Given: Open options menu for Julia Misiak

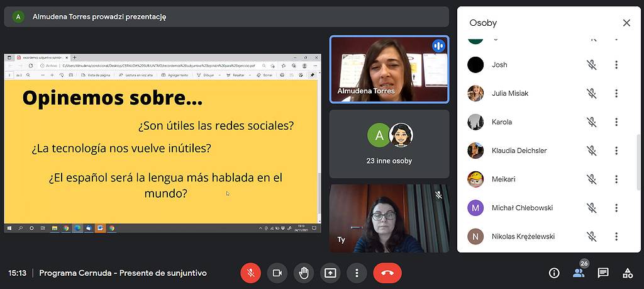Looking at the screenshot, I should (616, 93).
